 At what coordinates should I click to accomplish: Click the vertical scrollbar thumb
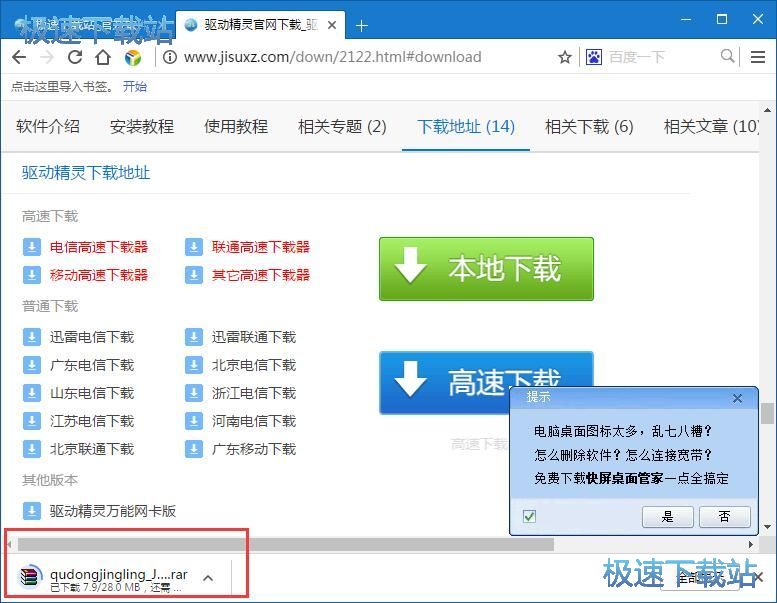pos(767,413)
